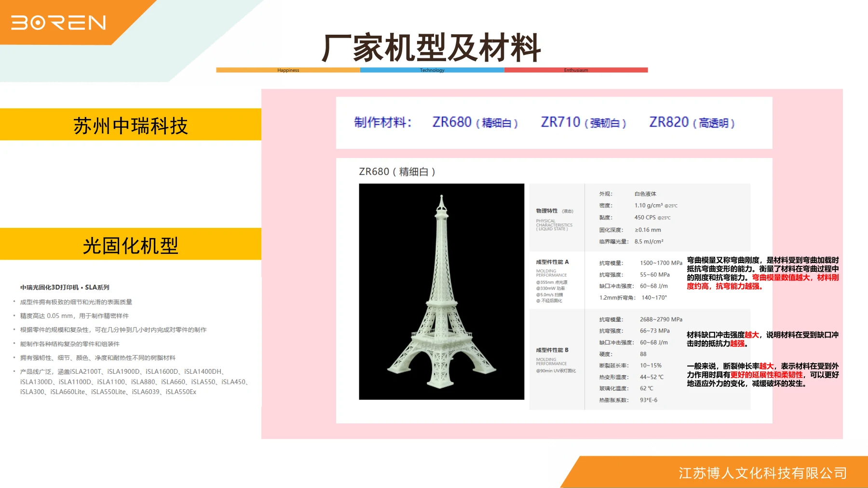868x488 pixels.
Task: Click the 弯曲模量又称弯曲刚度 explanation paragraph
Action: pos(763,273)
